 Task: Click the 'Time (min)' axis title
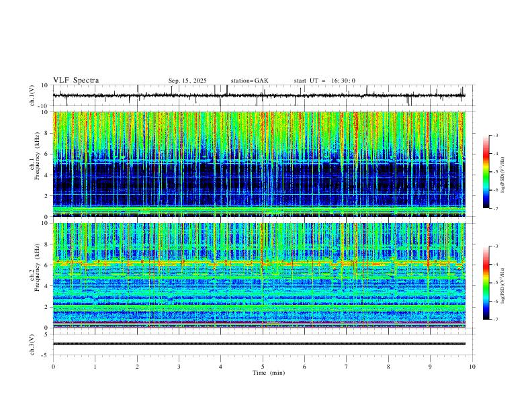269,373
